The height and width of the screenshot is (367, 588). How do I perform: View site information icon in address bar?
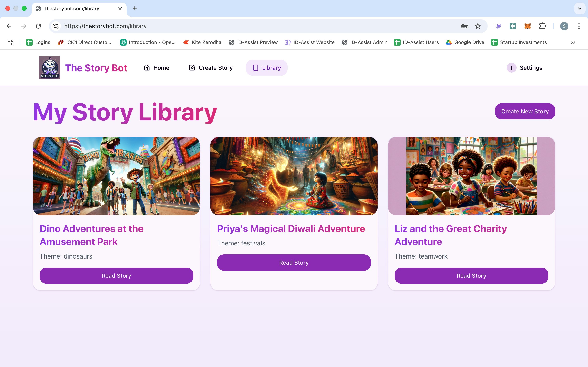coord(56,26)
